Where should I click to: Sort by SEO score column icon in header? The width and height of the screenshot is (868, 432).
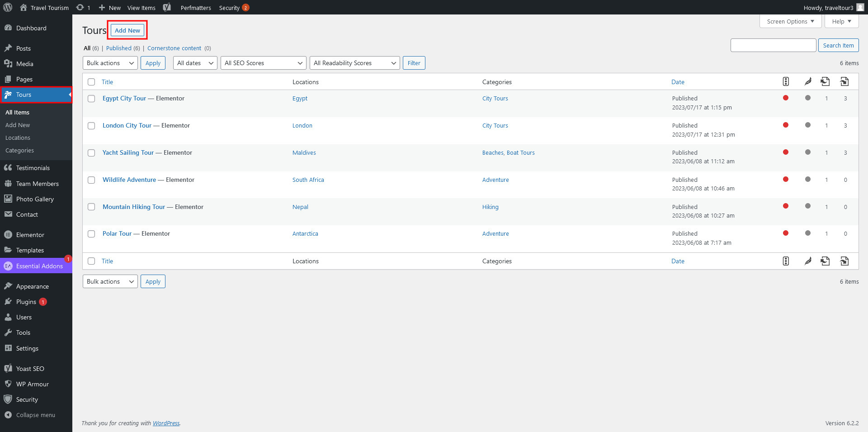[x=786, y=81]
